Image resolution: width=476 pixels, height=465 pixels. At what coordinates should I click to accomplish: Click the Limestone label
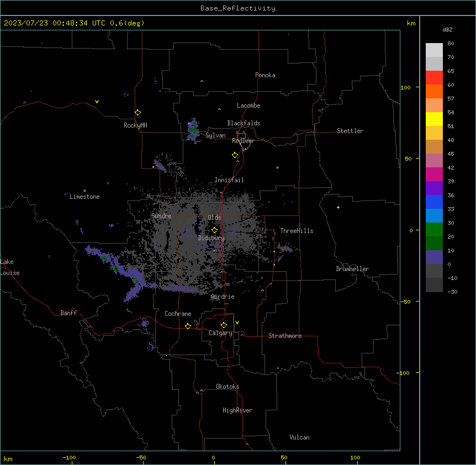84,197
